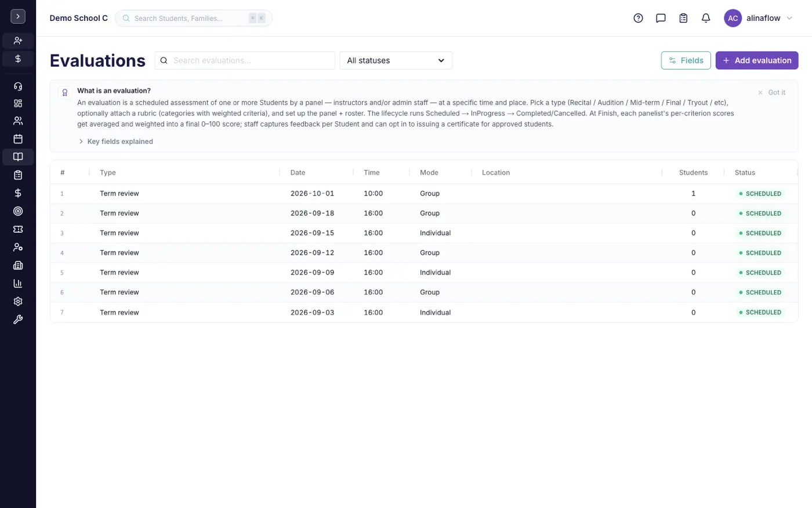Open the settings gear sidebar icon
Image resolution: width=812 pixels, height=508 pixels.
point(18,301)
